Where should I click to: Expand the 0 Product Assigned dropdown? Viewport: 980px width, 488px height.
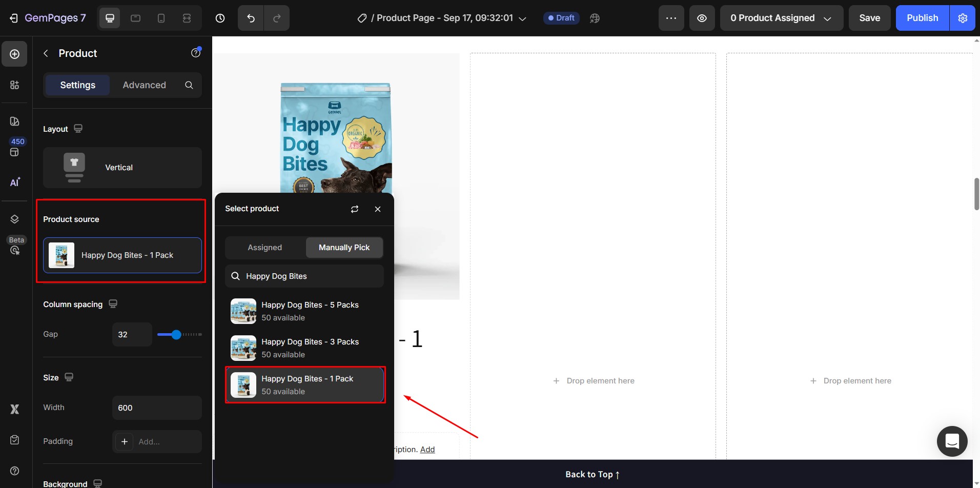(x=781, y=18)
